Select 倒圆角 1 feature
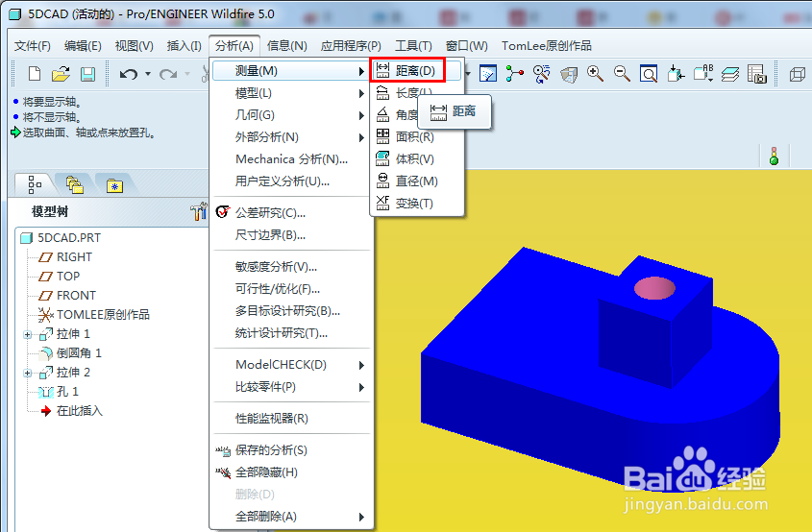 79,353
